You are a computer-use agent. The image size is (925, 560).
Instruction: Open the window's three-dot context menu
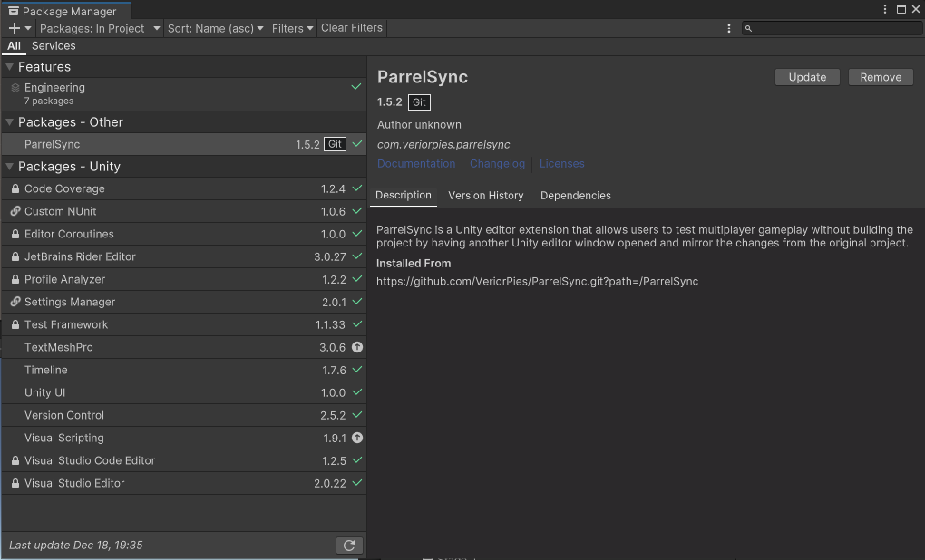(885, 9)
